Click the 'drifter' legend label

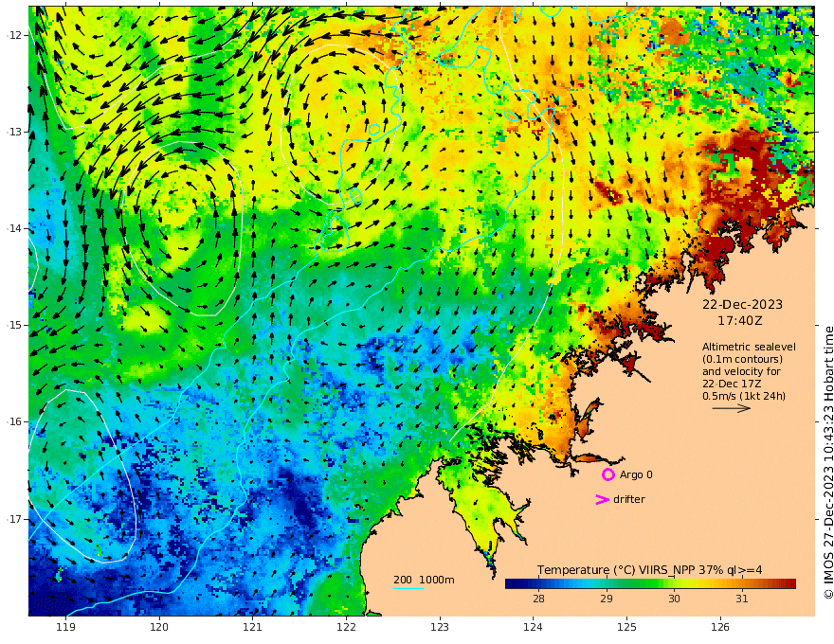pyautogui.click(x=629, y=499)
